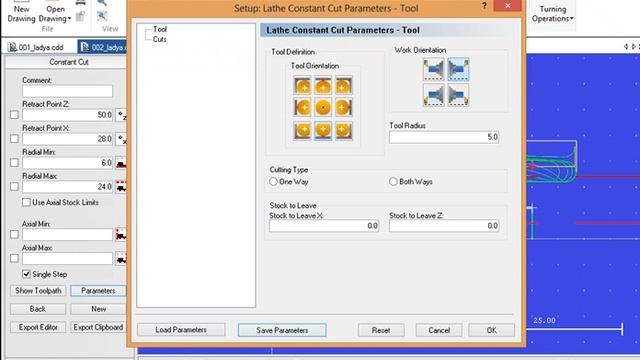This screenshot has height=360, width=640.
Task: Open the Turning Operations dropdown
Action: pyautogui.click(x=553, y=14)
